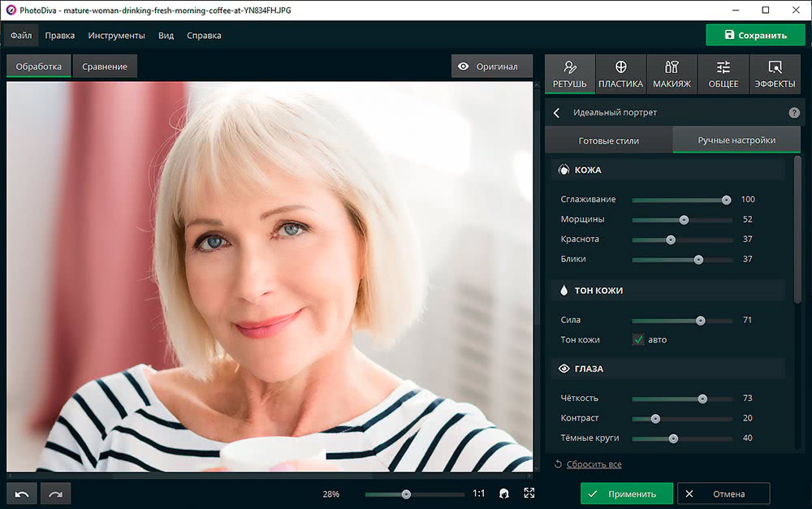Select the Общее general adjustments section
The image size is (812, 509).
point(723,74)
